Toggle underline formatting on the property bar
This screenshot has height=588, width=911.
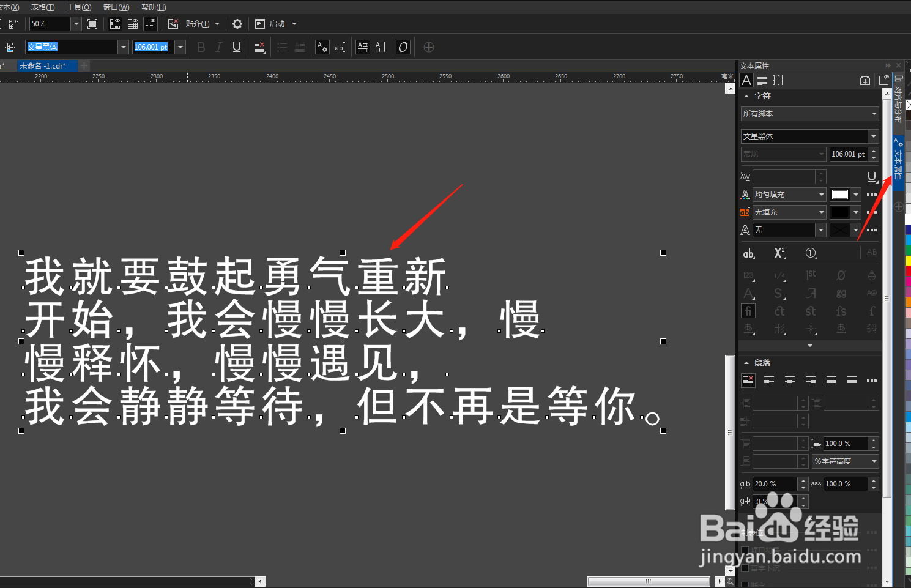[237, 47]
